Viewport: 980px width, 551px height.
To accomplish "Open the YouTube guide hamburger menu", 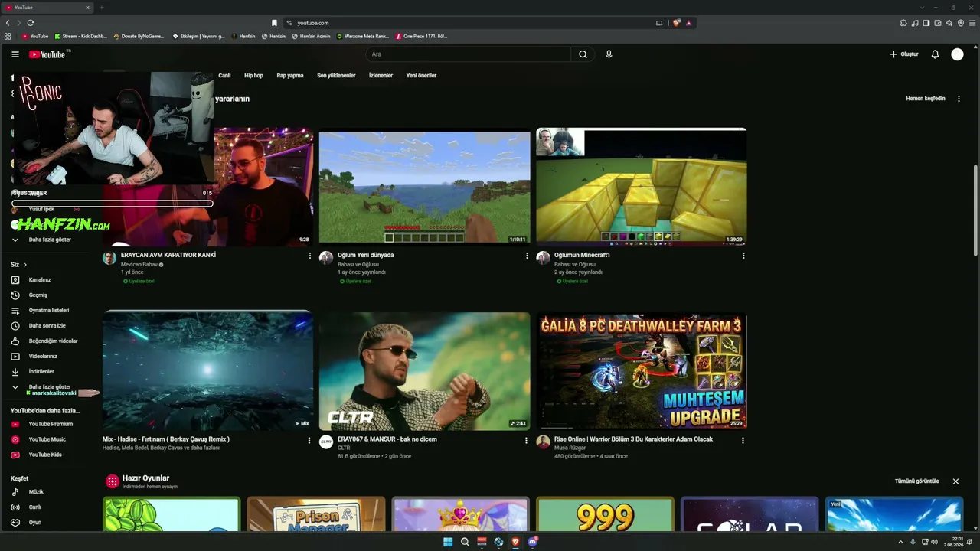I will point(15,54).
